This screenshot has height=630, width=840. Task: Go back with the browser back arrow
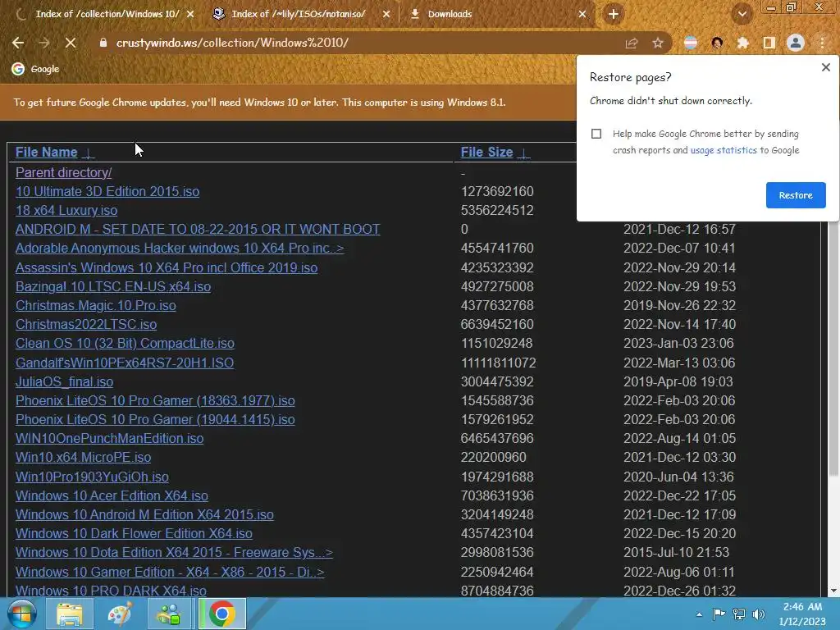click(18, 43)
